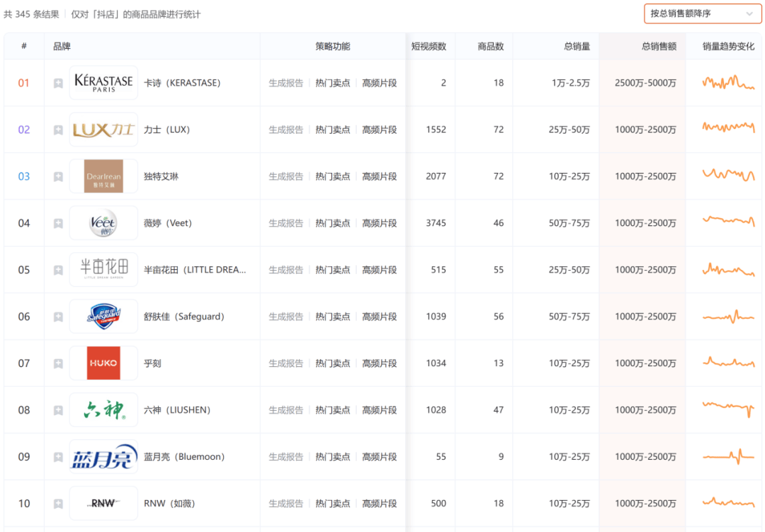Sort by 短视频数 column header
This screenshot has width=765, height=532.
(x=429, y=46)
